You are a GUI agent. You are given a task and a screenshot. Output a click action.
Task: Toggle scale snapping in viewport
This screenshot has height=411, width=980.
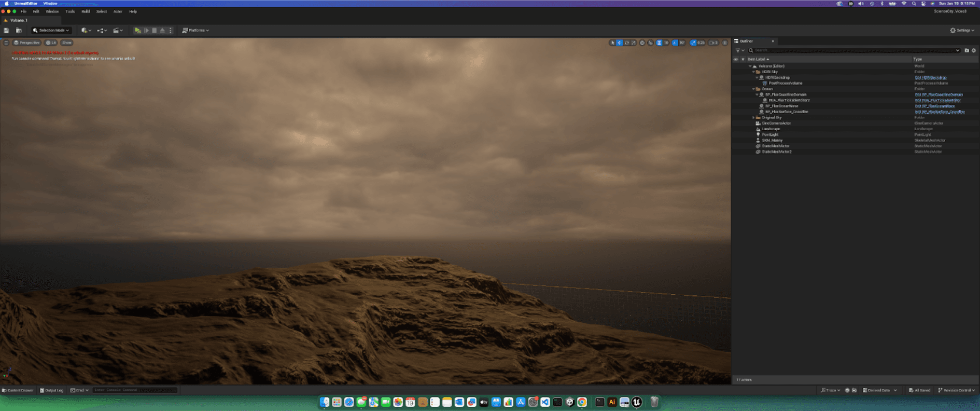(x=693, y=43)
